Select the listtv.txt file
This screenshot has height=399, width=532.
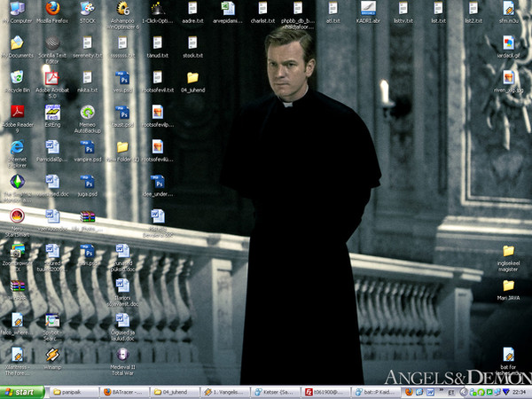pyautogui.click(x=403, y=8)
